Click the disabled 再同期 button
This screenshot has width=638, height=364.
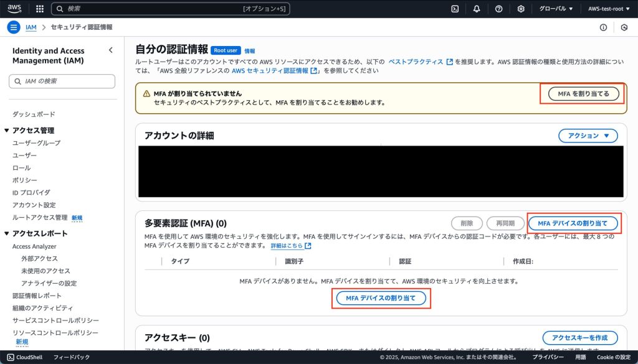pos(505,223)
